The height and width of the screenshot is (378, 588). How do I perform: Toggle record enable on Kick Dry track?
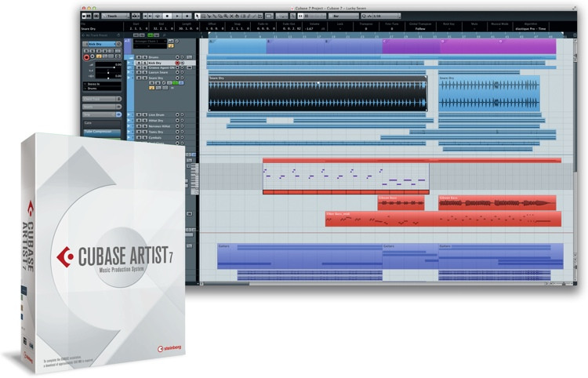[177, 63]
